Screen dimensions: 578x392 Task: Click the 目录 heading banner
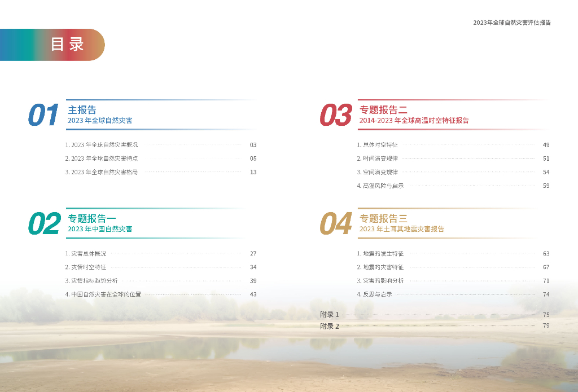[52, 45]
